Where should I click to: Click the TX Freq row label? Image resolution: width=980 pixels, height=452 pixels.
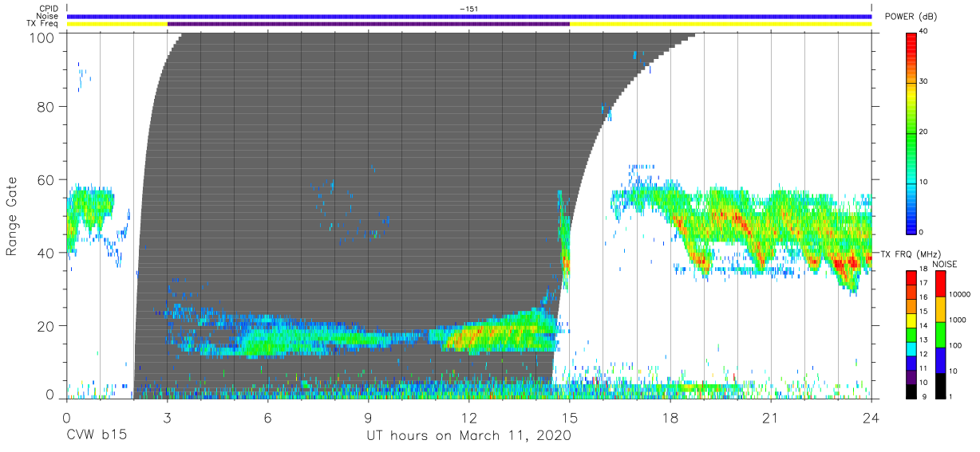tap(41, 24)
